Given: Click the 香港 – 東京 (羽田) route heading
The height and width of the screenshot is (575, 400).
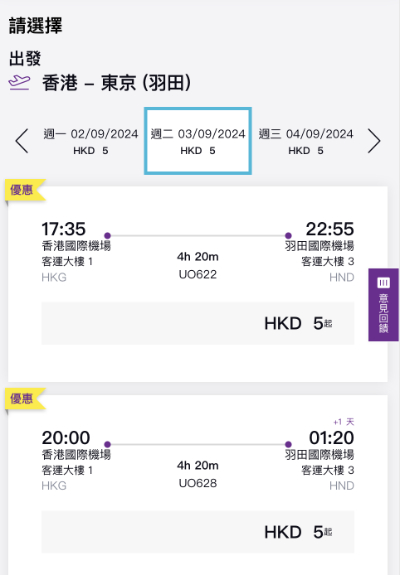Looking at the screenshot, I should (116, 83).
